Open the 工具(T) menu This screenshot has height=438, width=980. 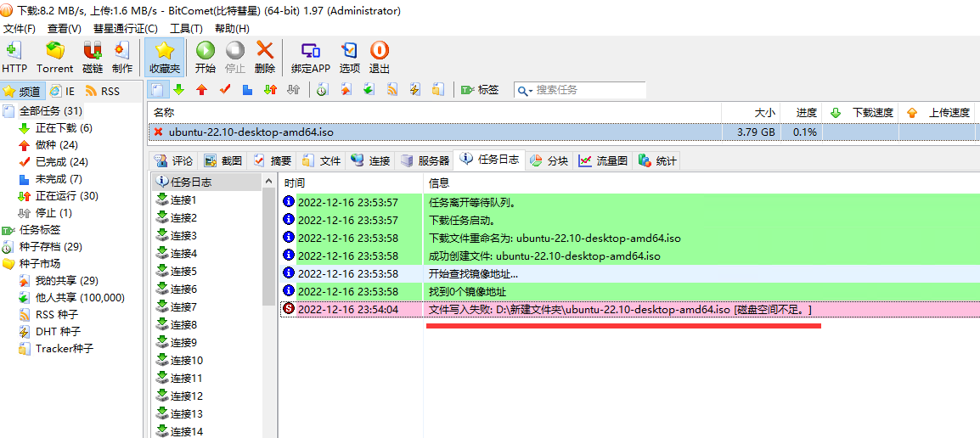(186, 29)
